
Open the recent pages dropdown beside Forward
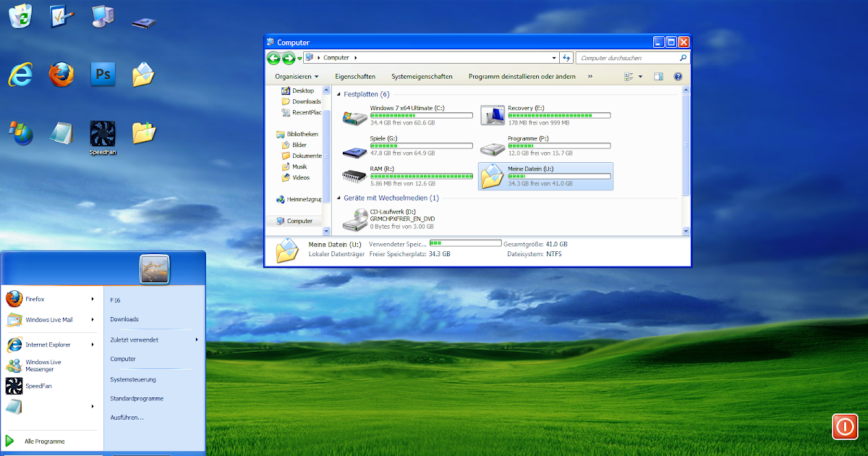coord(299,59)
